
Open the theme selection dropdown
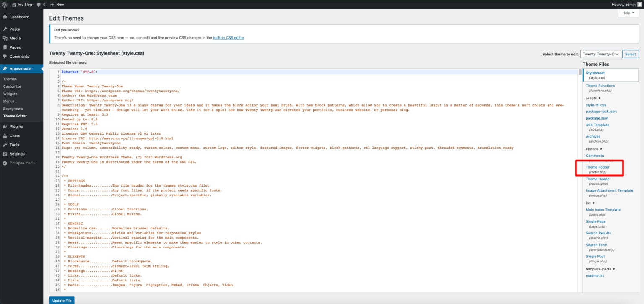tap(600, 54)
